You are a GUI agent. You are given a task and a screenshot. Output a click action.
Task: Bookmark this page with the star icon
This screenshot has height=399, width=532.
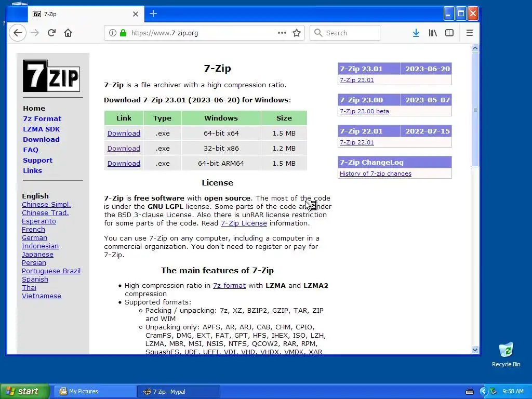coord(297,33)
